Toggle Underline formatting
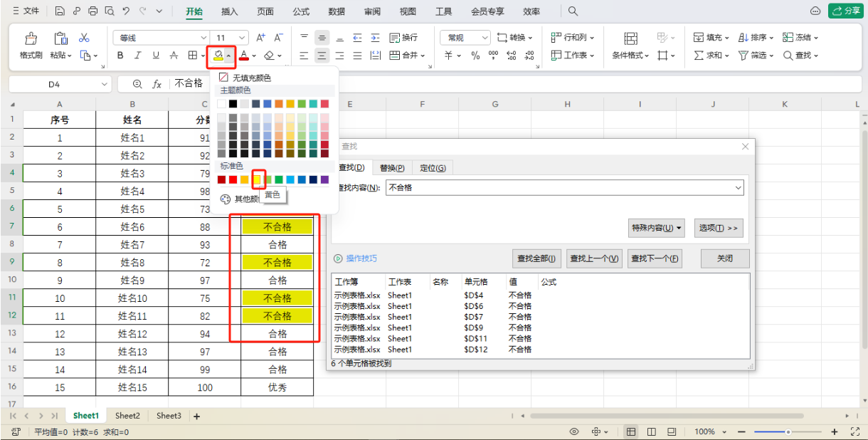868x440 pixels. [x=156, y=56]
